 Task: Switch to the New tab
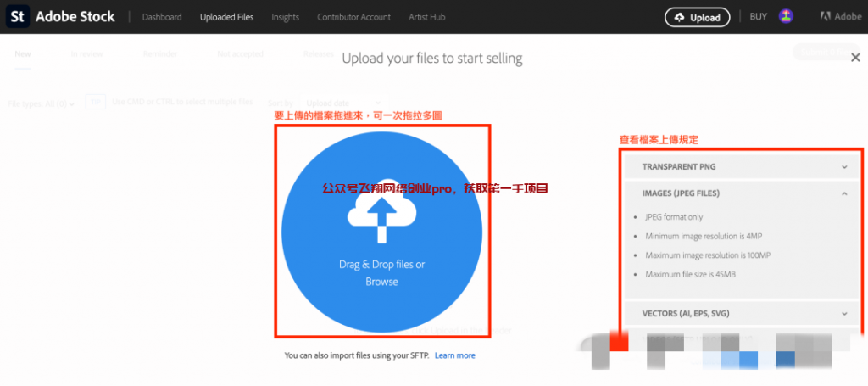23,54
